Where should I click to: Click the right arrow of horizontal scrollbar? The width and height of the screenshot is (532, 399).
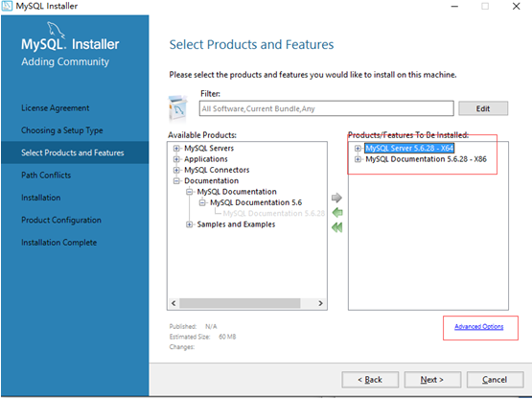pos(320,303)
